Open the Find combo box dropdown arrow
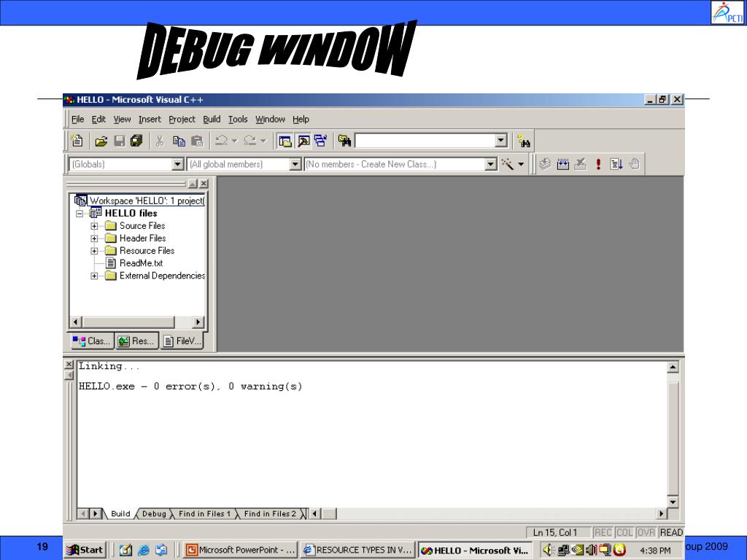Image resolution: width=747 pixels, height=560 pixels. [500, 141]
